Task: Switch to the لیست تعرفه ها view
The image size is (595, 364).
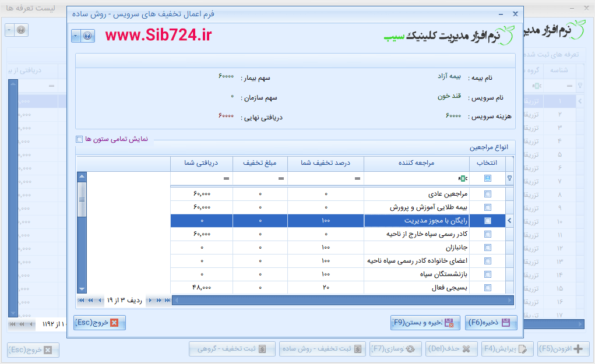Action: pyautogui.click(x=29, y=8)
